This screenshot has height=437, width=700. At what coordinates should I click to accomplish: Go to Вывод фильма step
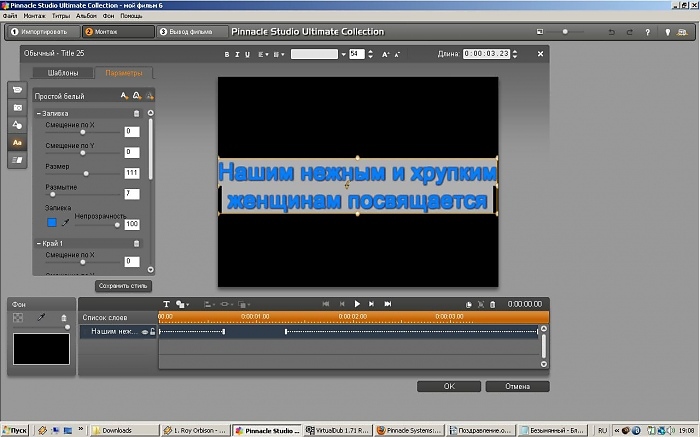[192, 32]
